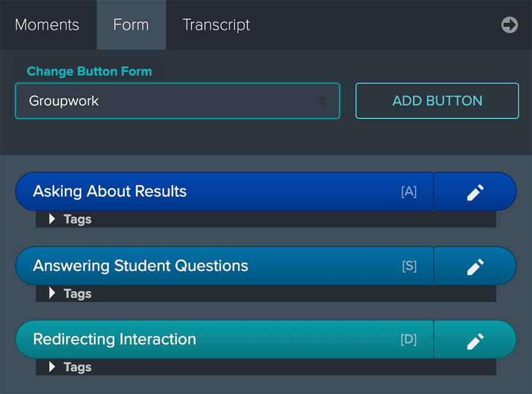Open the Transcript tab
This screenshot has width=532, height=394.
click(x=216, y=25)
